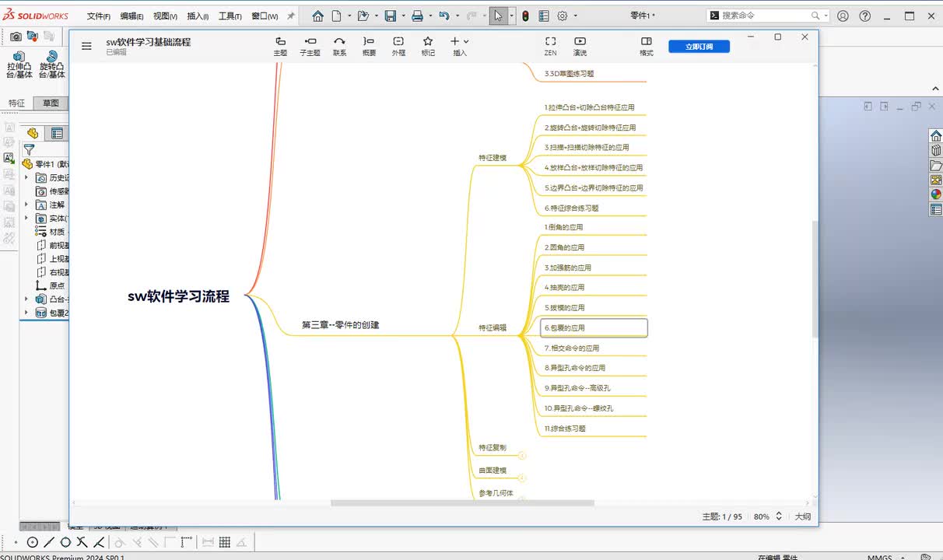
Task: Click SOLIDWORKS Select cursor tool
Action: (498, 16)
